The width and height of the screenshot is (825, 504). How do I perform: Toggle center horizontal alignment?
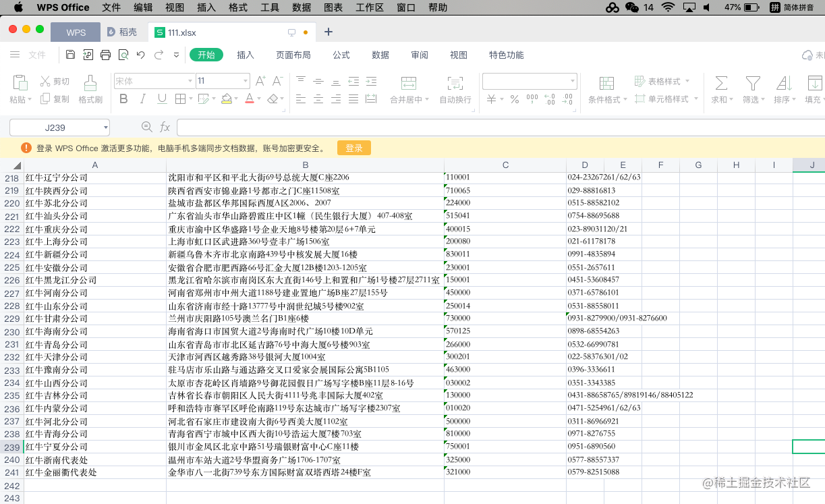[318, 99]
